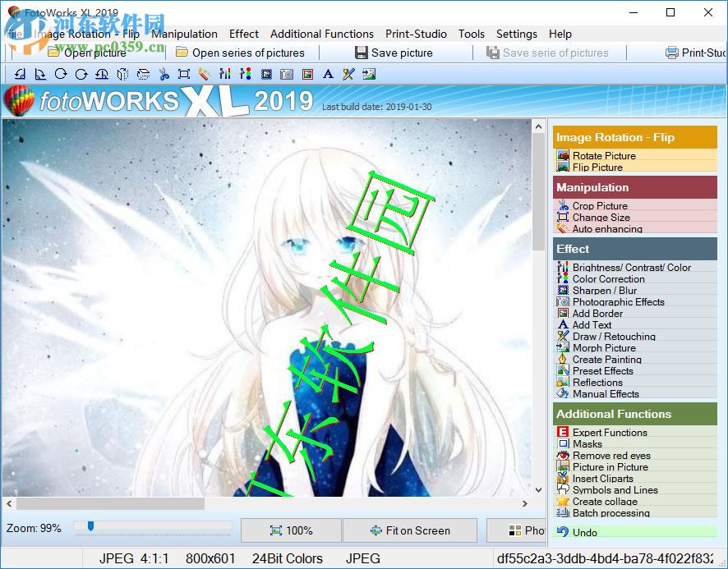Open the Settings menu

click(x=516, y=34)
